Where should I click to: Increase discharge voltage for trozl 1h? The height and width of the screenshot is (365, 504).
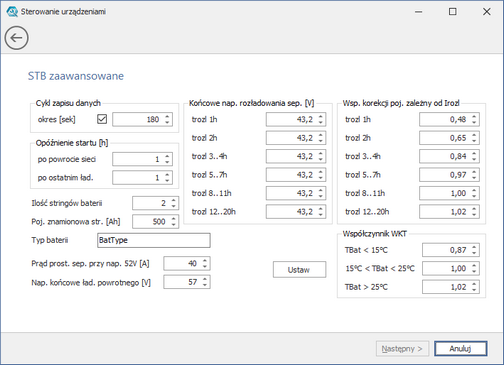[x=321, y=116]
